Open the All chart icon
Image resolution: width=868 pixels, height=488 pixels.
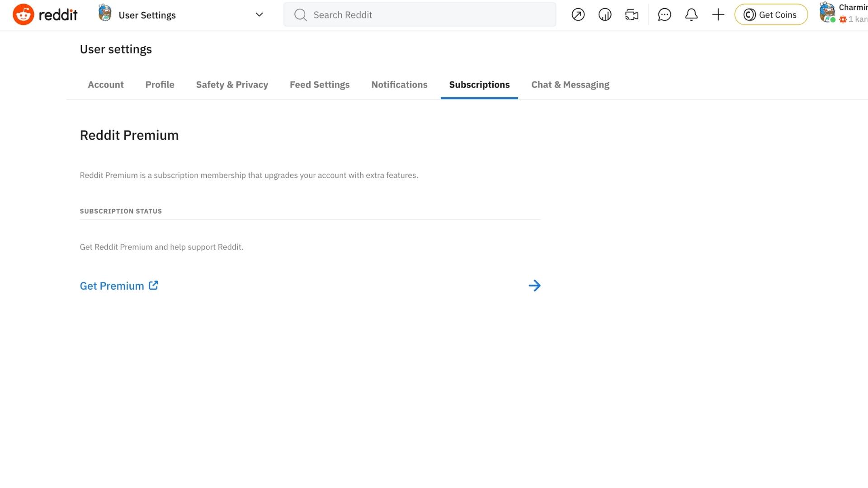(605, 14)
